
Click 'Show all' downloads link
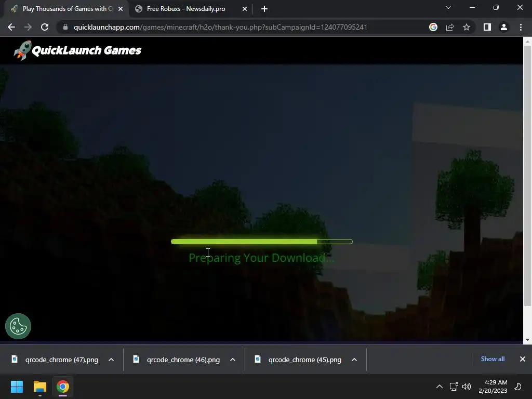(493, 359)
